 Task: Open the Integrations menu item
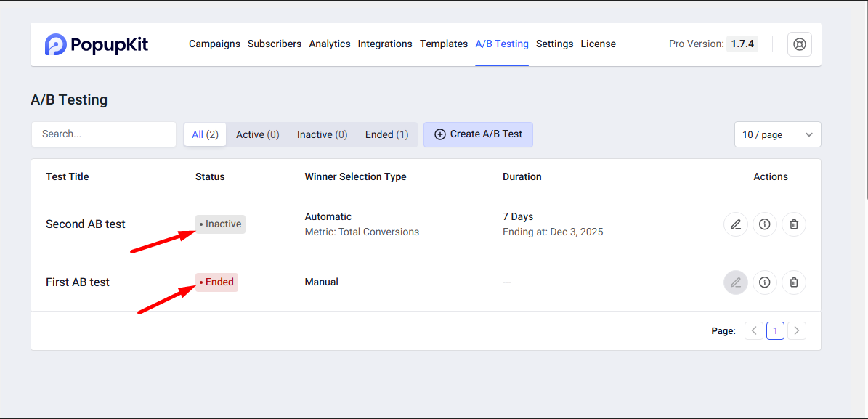pos(385,44)
